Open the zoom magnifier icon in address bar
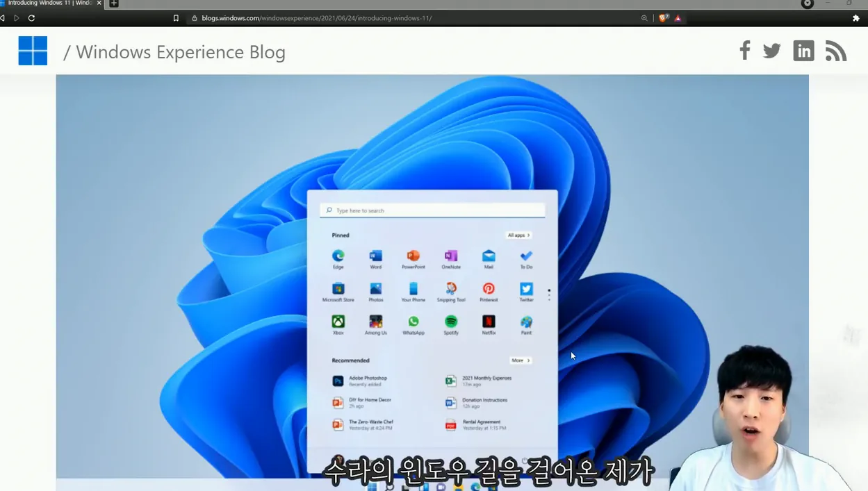 644,18
